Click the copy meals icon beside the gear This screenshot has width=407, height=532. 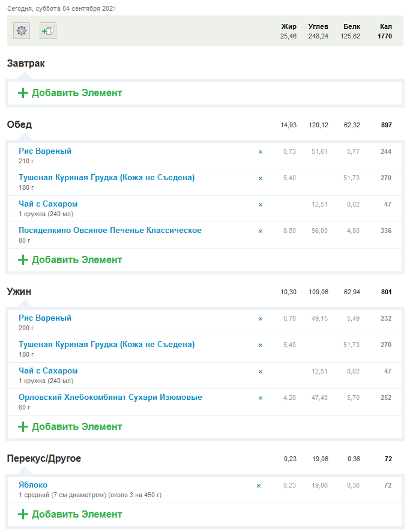coord(48,31)
